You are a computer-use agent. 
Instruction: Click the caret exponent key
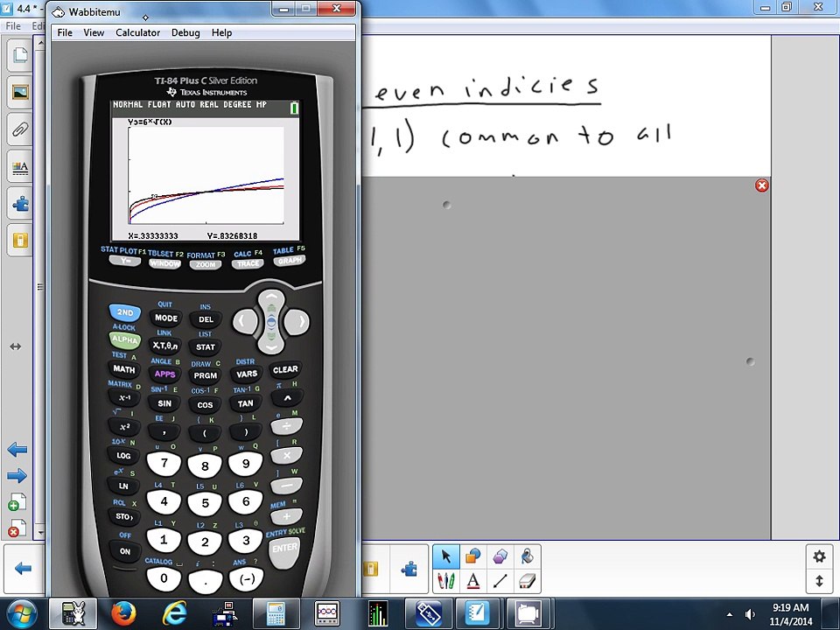coord(287,399)
